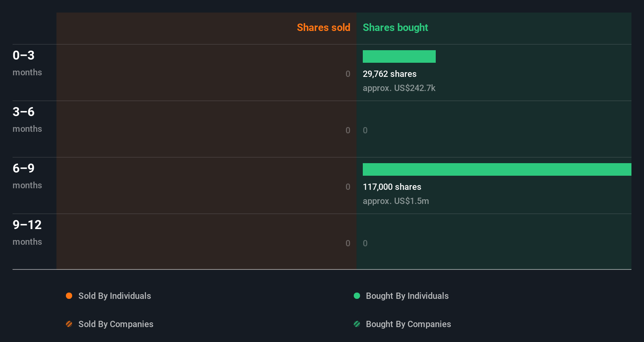Click the striped Sold By Companies legend icon

[69, 324]
